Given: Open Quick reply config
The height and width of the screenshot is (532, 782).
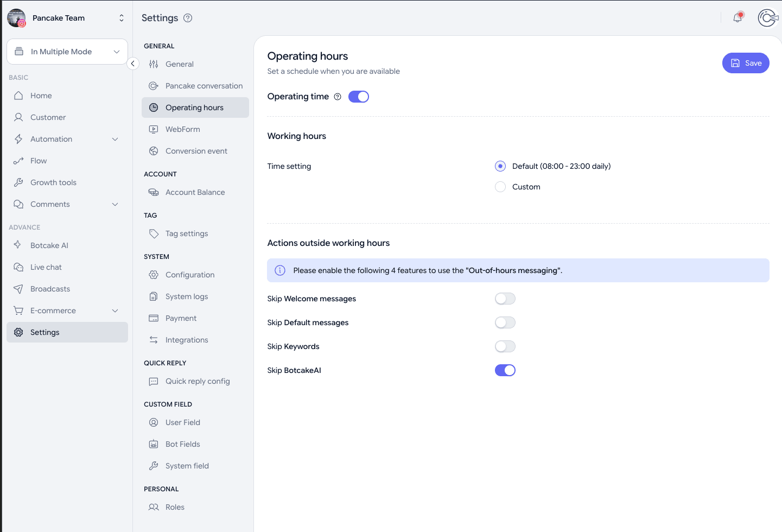Looking at the screenshot, I should [195, 381].
